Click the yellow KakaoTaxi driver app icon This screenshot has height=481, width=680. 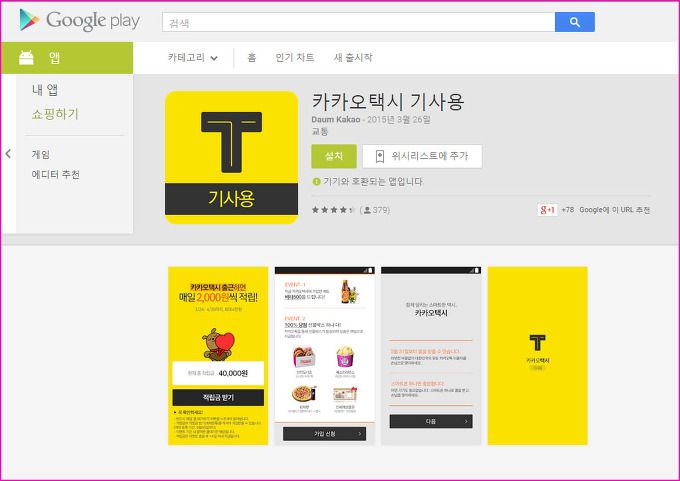tap(232, 157)
